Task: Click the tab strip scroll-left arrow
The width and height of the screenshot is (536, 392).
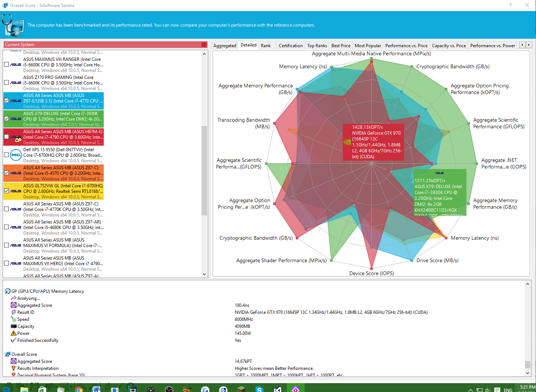Action: point(522,45)
